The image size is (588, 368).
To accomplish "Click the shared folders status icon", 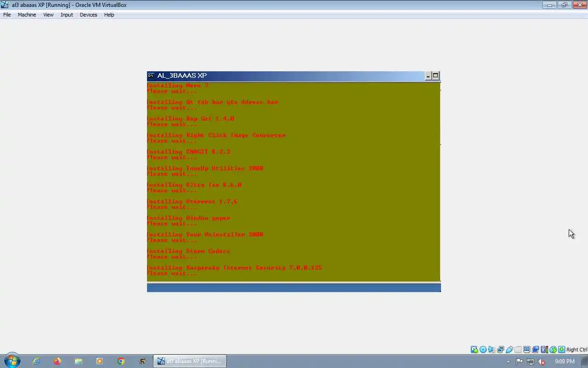I will [x=518, y=350].
